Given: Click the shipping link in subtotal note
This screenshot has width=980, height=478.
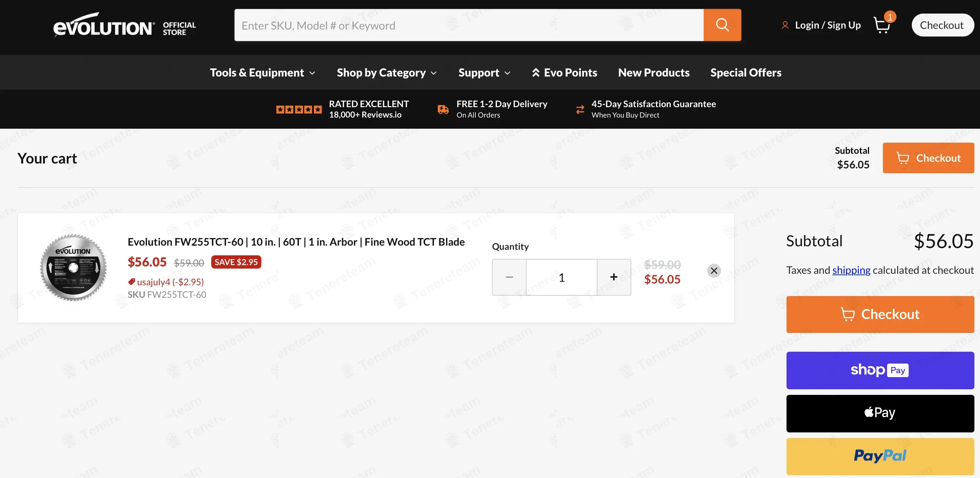Looking at the screenshot, I should pos(851,270).
